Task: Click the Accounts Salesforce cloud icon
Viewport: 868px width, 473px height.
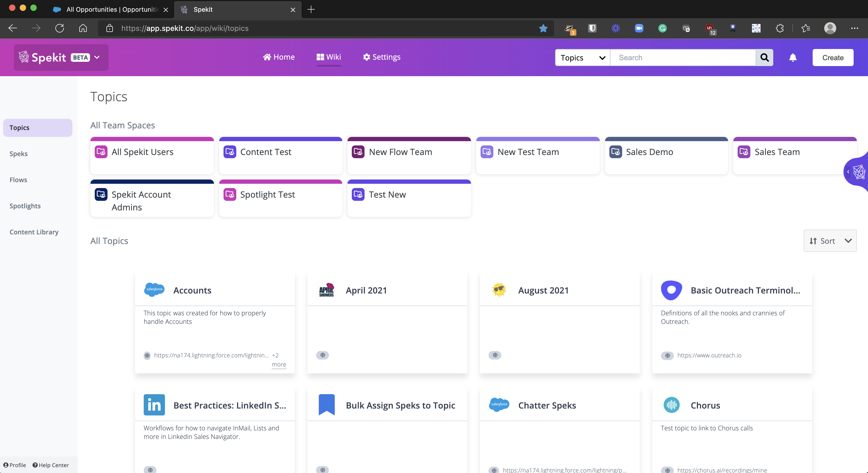Action: coord(154,289)
